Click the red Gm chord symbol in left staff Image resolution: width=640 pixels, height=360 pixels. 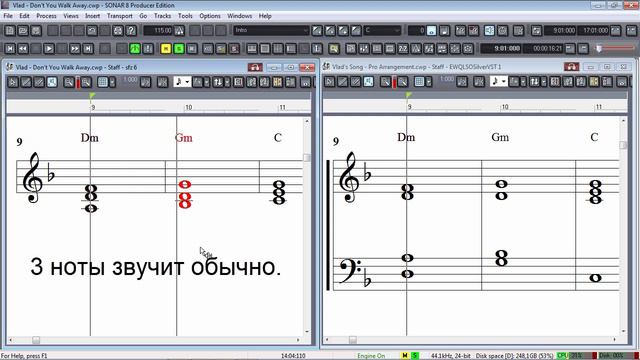point(184,138)
